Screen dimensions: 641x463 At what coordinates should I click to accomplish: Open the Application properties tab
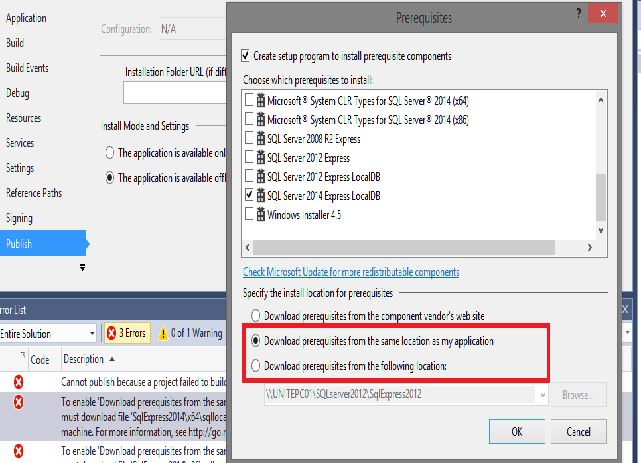pos(26,18)
